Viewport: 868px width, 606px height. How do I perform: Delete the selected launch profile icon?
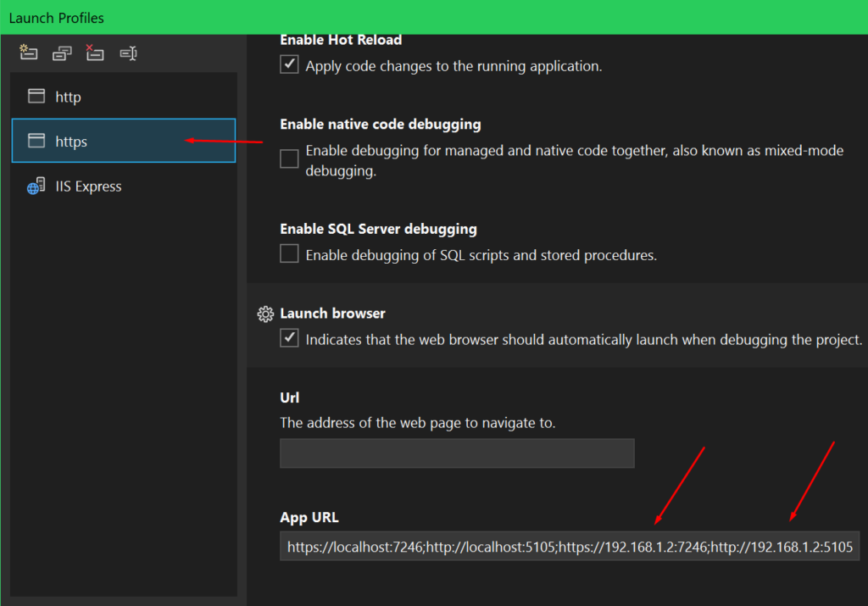95,53
